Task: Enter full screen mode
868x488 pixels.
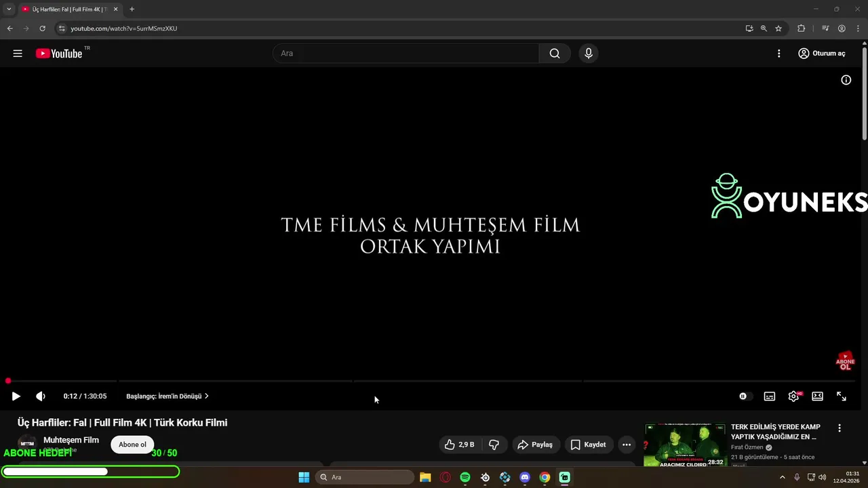Action: coord(842,396)
